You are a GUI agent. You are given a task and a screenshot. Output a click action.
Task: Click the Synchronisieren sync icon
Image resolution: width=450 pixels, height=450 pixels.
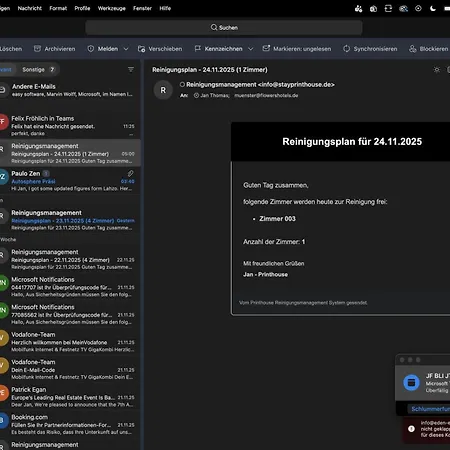(347, 49)
